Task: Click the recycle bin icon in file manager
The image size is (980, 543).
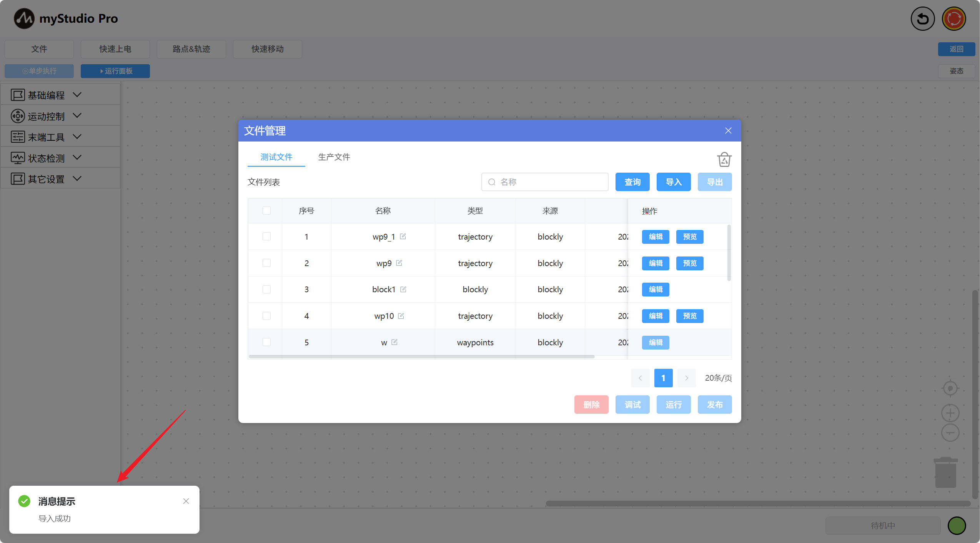Action: pyautogui.click(x=724, y=160)
